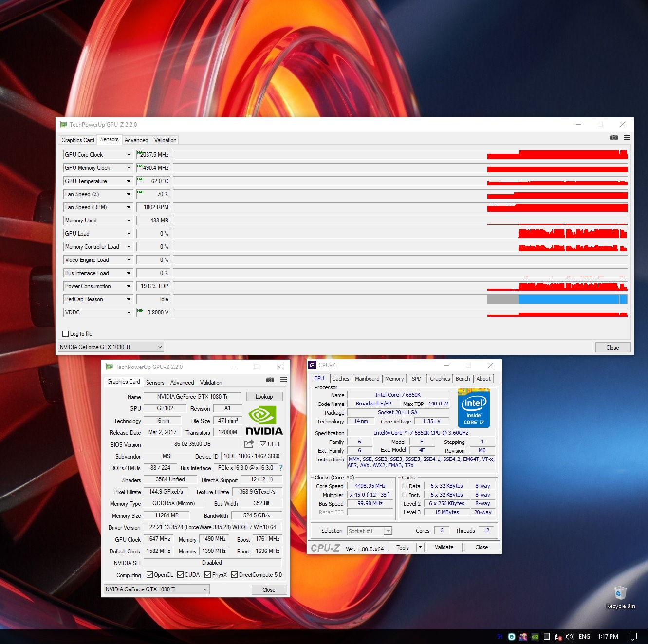Click the GPU Core Clock sensor graph
The image size is (648, 644).
400,155
